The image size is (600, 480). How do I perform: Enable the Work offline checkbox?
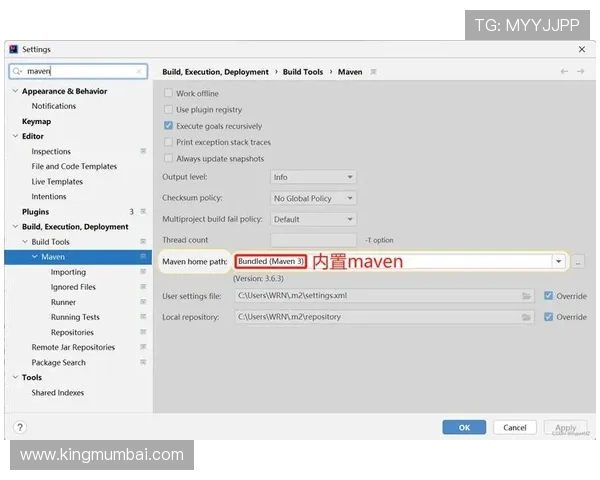pyautogui.click(x=168, y=93)
